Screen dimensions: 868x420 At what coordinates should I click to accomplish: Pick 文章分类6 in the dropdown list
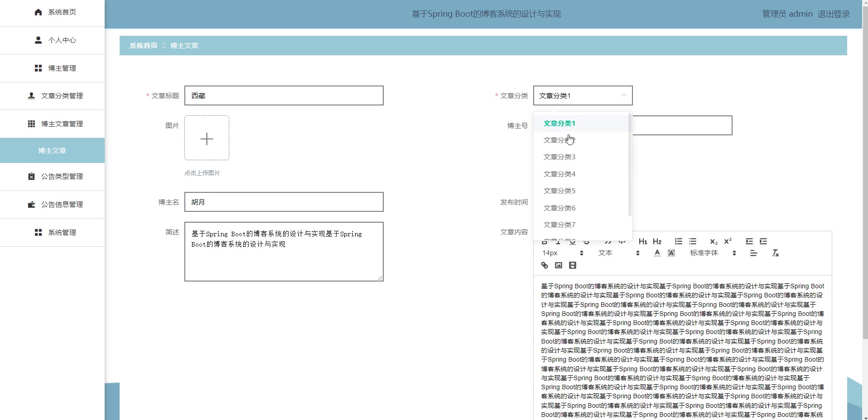[581, 208]
